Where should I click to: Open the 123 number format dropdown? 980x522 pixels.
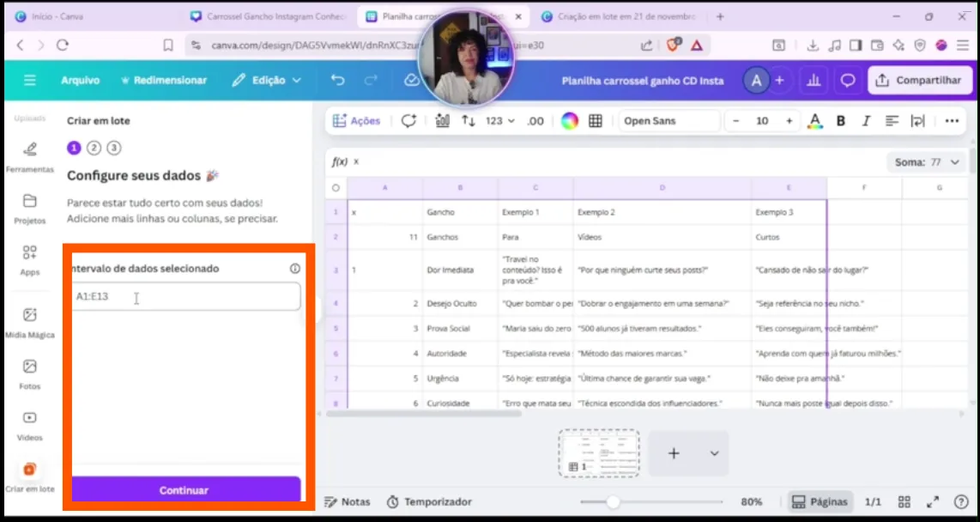point(499,121)
